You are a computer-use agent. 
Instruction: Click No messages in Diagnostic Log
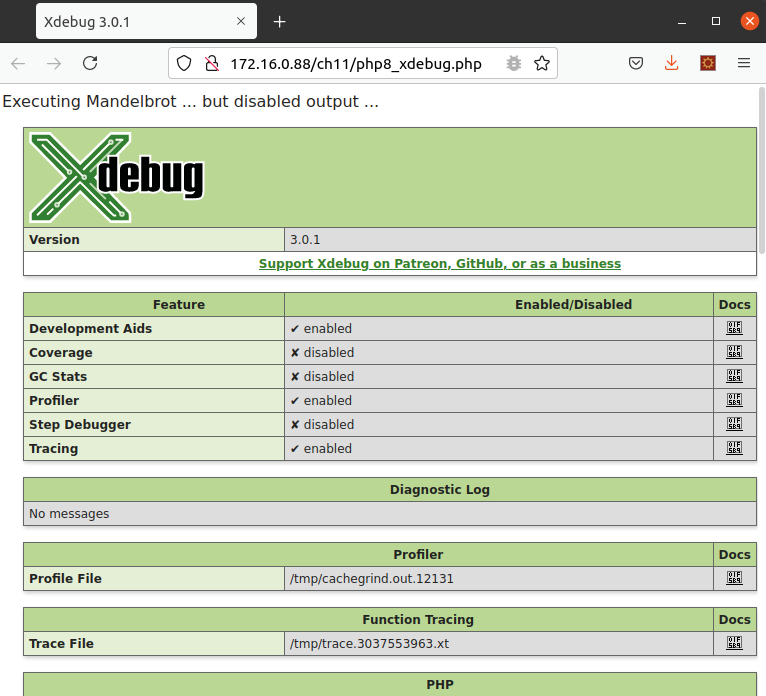coord(69,513)
